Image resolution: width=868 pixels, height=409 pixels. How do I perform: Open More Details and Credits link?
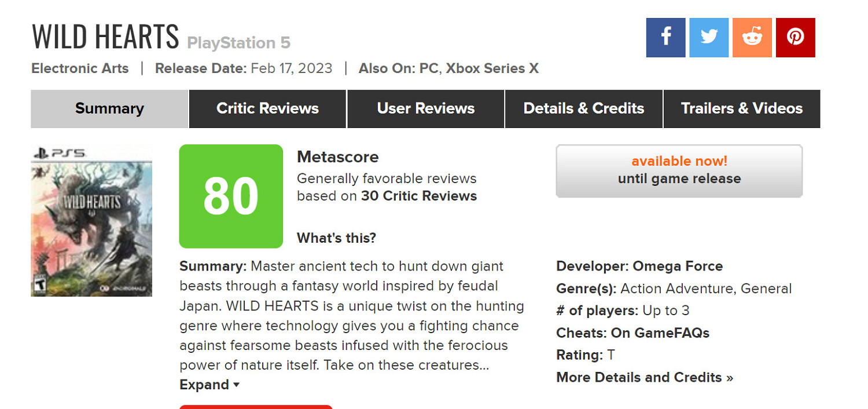[644, 377]
